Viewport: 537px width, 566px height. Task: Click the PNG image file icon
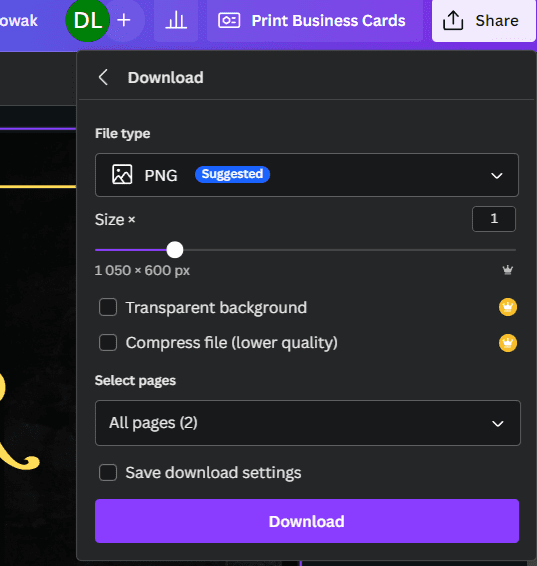click(x=122, y=175)
